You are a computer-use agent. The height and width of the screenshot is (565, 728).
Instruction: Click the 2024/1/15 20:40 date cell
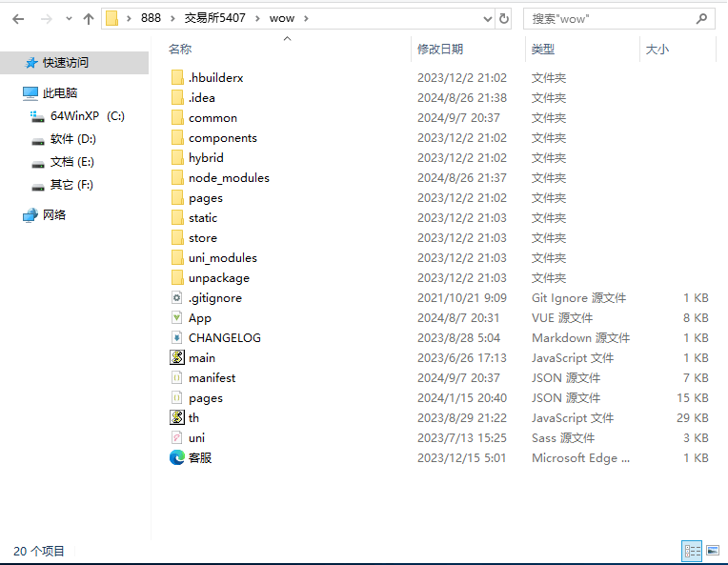click(x=462, y=398)
